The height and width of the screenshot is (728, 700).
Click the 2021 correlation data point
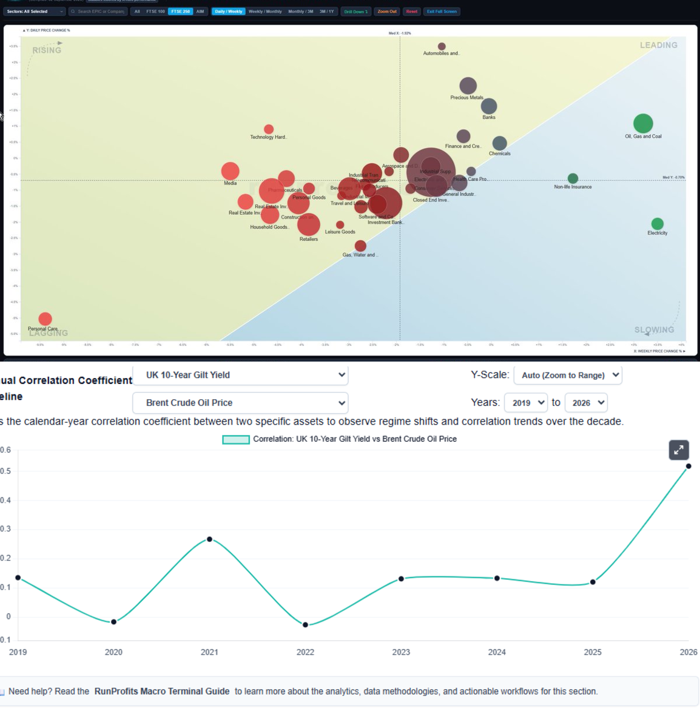coord(209,539)
